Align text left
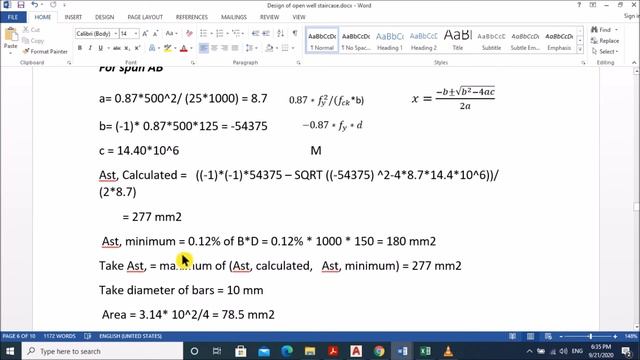640x360 pixels. click(x=203, y=48)
